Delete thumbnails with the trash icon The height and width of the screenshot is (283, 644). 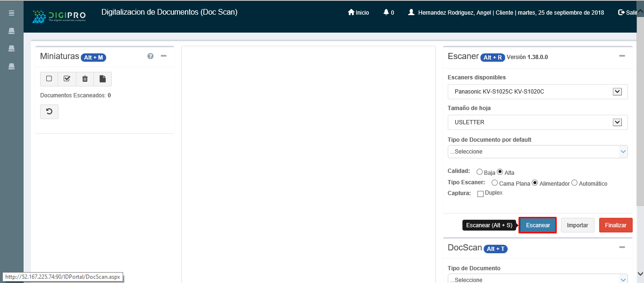point(85,79)
